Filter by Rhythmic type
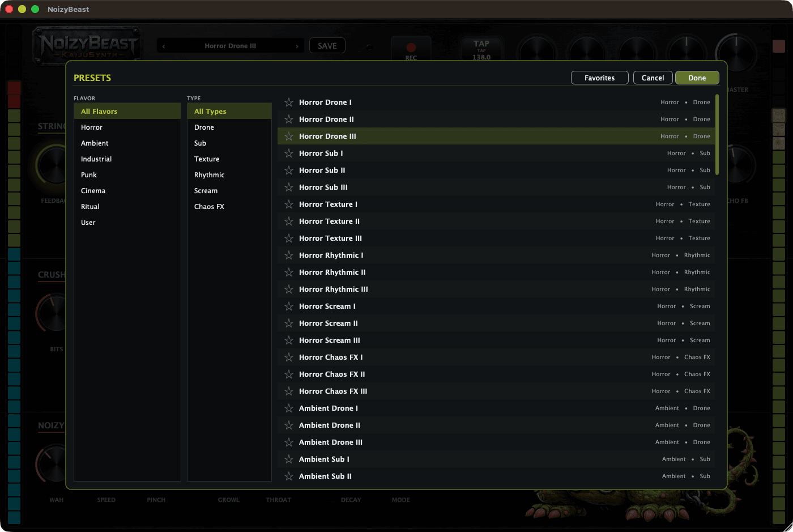The image size is (793, 532). [x=229, y=175]
